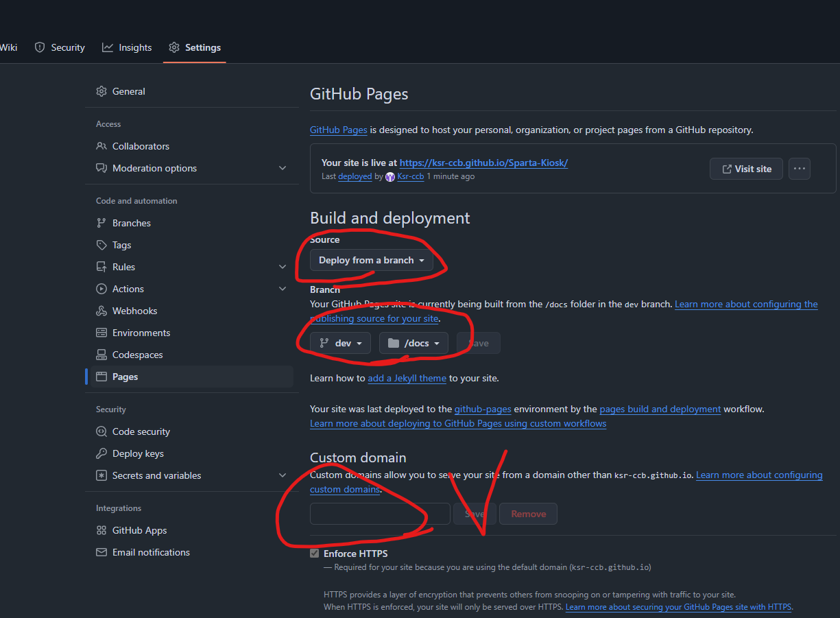Click the Code security scan icon
This screenshot has height=618, width=840.
pyautogui.click(x=101, y=431)
